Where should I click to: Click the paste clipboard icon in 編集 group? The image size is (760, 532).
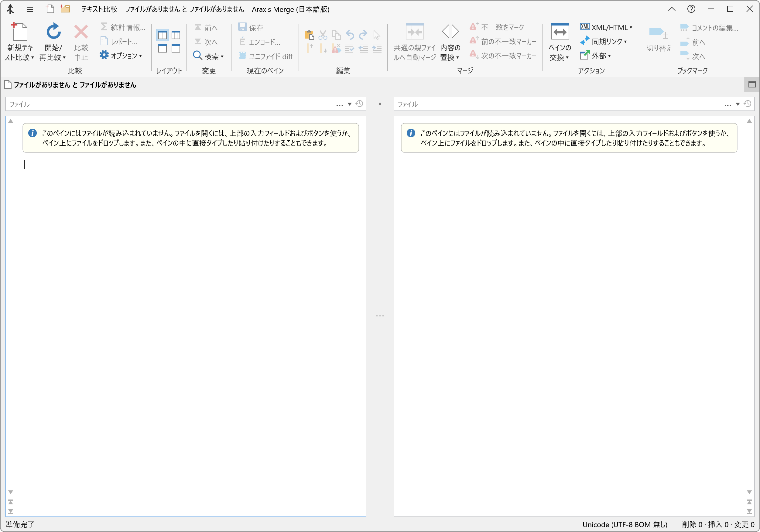(309, 35)
